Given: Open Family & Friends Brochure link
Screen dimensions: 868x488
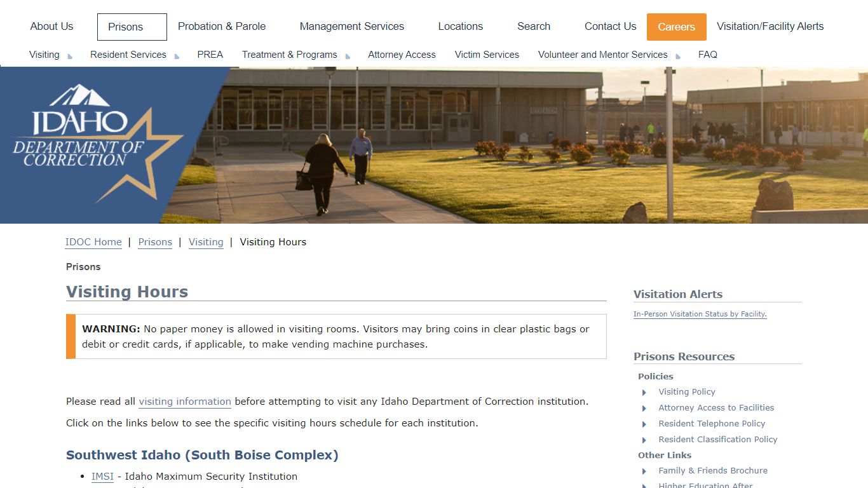Looking at the screenshot, I should point(713,471).
